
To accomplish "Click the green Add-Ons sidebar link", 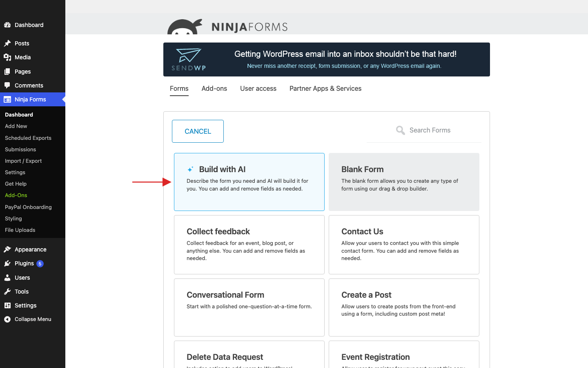I will tap(16, 195).
